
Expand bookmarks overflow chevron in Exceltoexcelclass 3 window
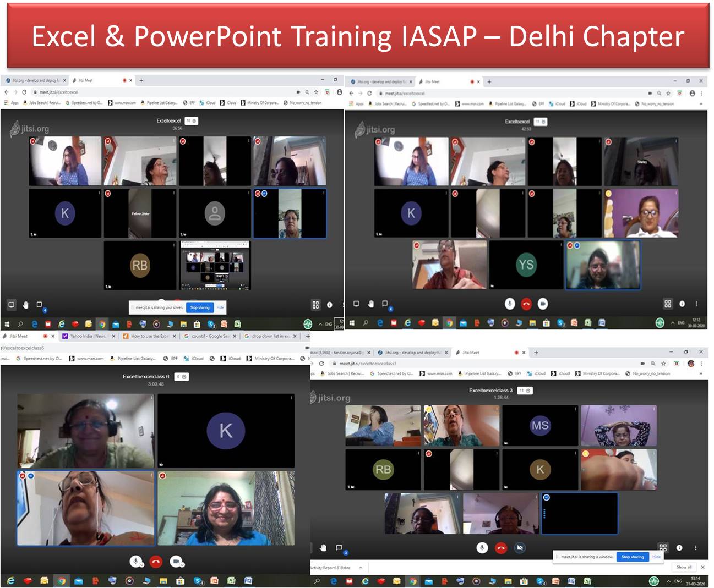701,373
